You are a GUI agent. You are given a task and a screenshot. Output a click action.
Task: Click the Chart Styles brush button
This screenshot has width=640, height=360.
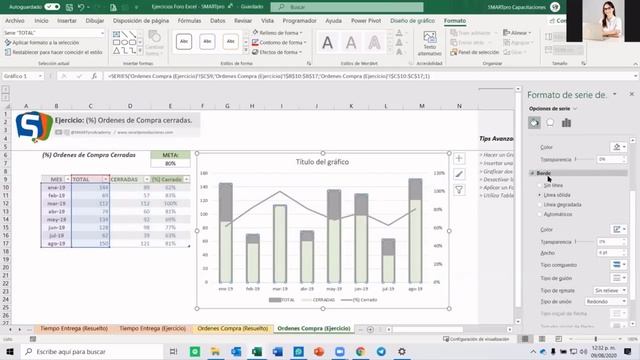(459, 174)
